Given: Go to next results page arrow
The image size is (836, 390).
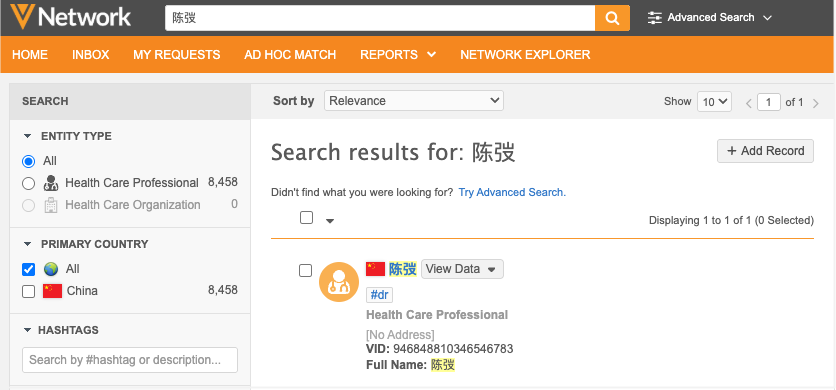Looking at the screenshot, I should (815, 103).
